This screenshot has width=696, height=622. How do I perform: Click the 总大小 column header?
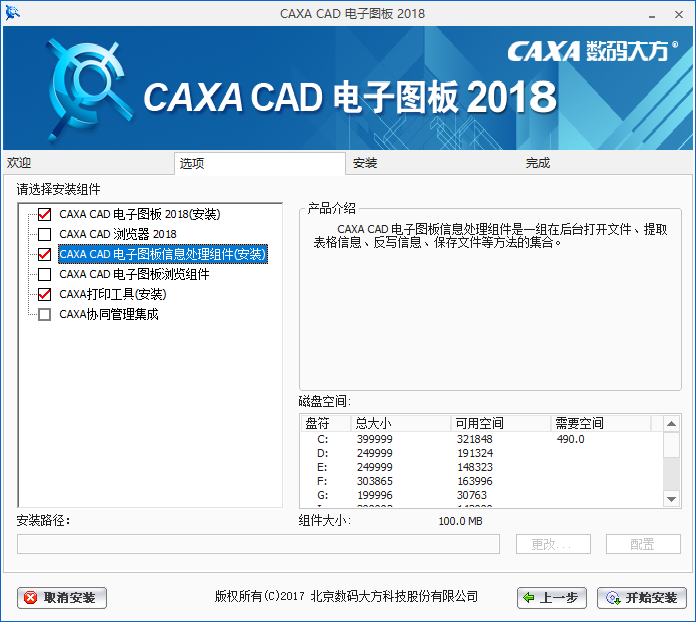(401, 424)
